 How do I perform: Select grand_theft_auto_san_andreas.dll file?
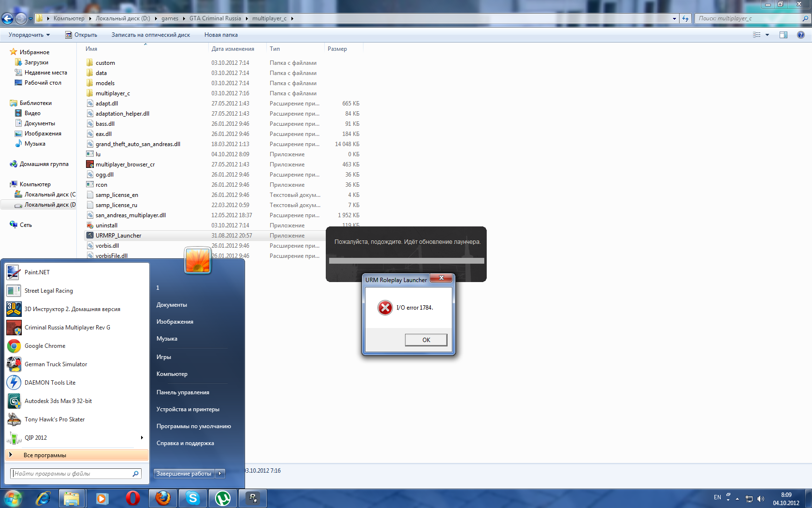[x=138, y=144]
